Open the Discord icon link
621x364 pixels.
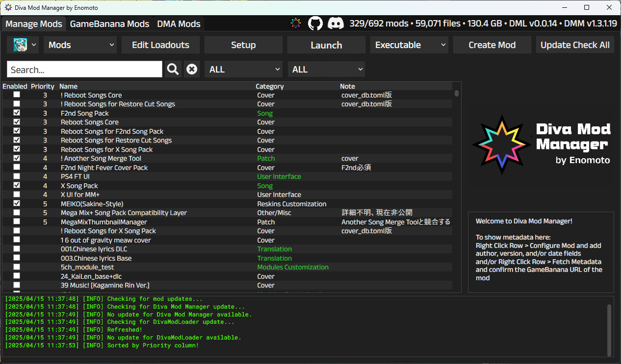336,24
